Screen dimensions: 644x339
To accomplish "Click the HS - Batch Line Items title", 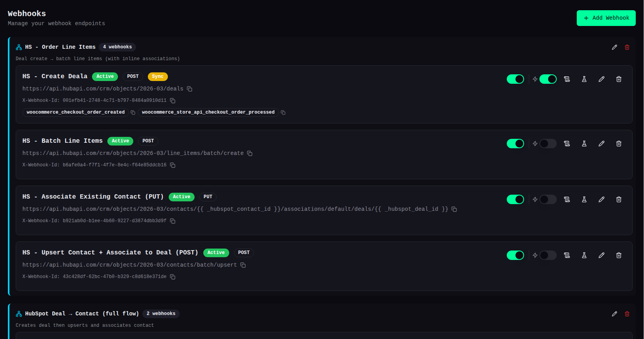I will point(63,141).
